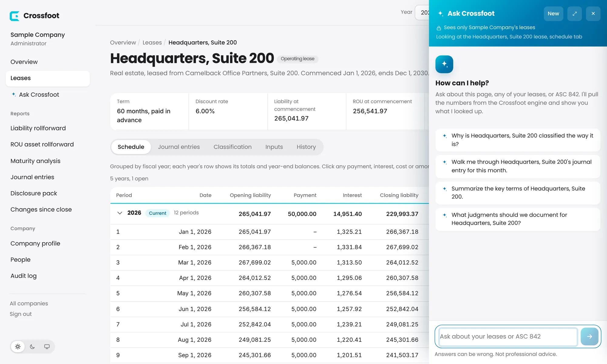
Task: Choose the summarize key terms suggestion
Action: (518, 193)
